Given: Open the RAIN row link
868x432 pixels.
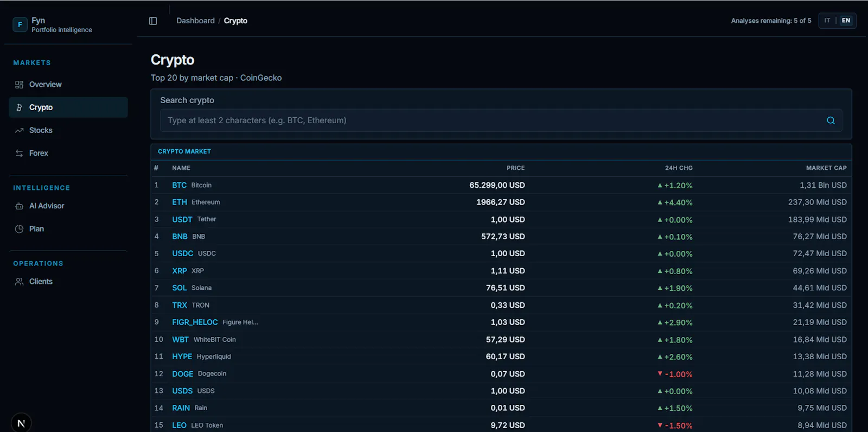Looking at the screenshot, I should pyautogui.click(x=189, y=408).
